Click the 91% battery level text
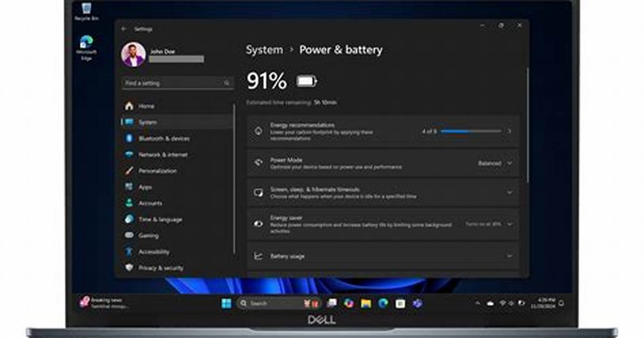The height and width of the screenshot is (338, 644). (x=267, y=81)
